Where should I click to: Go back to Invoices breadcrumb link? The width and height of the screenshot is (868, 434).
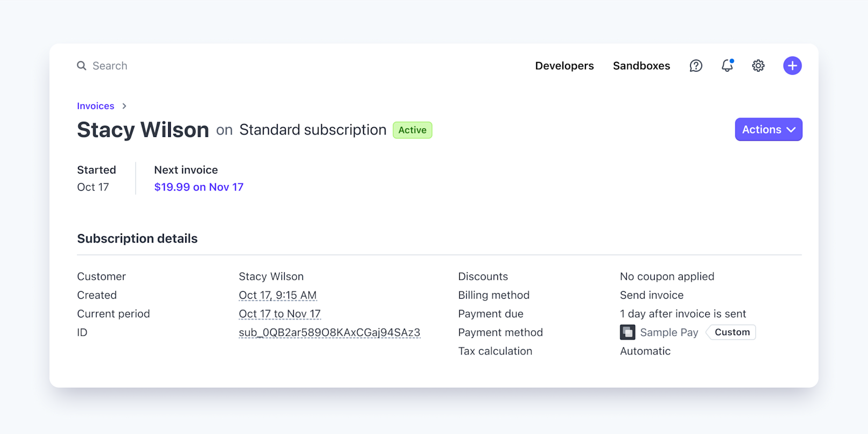click(96, 106)
